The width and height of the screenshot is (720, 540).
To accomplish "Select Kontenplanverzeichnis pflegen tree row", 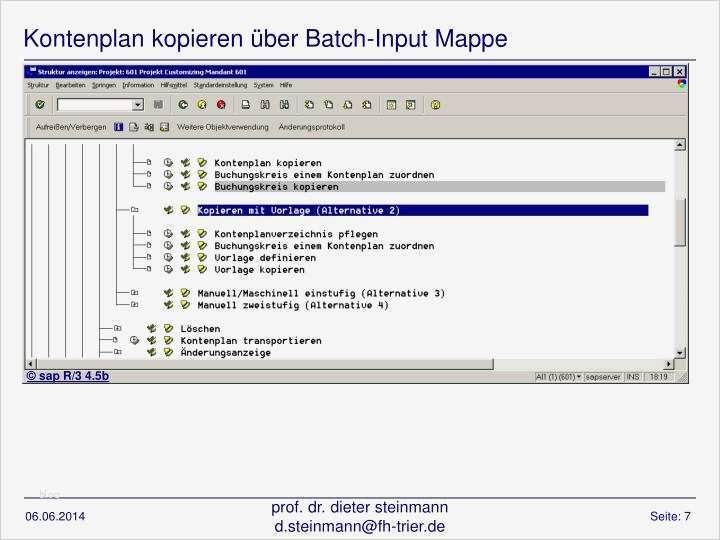I will 296,234.
